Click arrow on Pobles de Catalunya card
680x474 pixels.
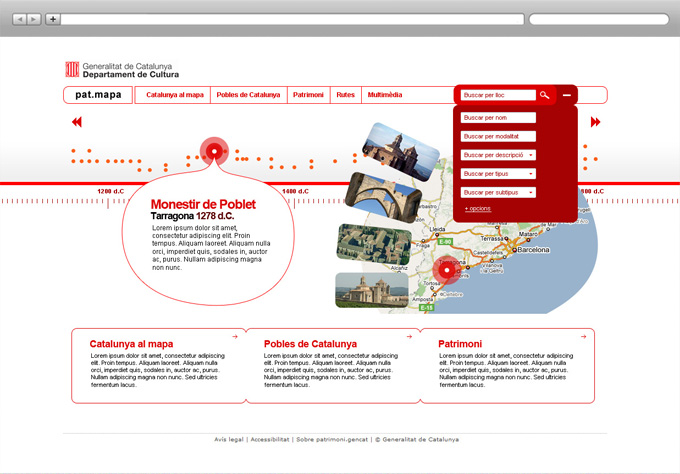(409, 337)
